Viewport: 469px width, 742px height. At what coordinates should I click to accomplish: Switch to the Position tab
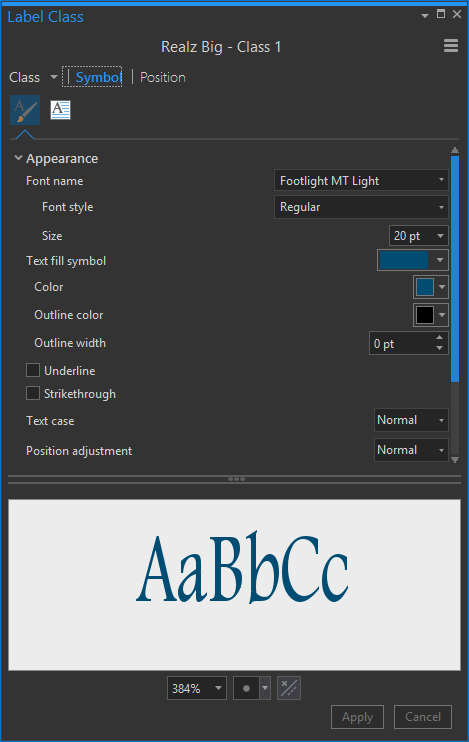pyautogui.click(x=163, y=77)
